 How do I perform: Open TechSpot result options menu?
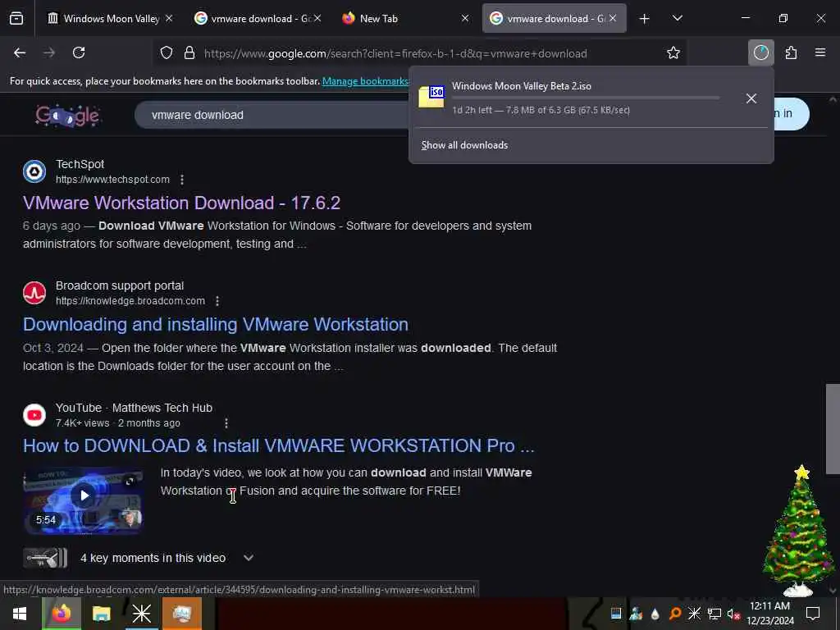click(x=182, y=180)
